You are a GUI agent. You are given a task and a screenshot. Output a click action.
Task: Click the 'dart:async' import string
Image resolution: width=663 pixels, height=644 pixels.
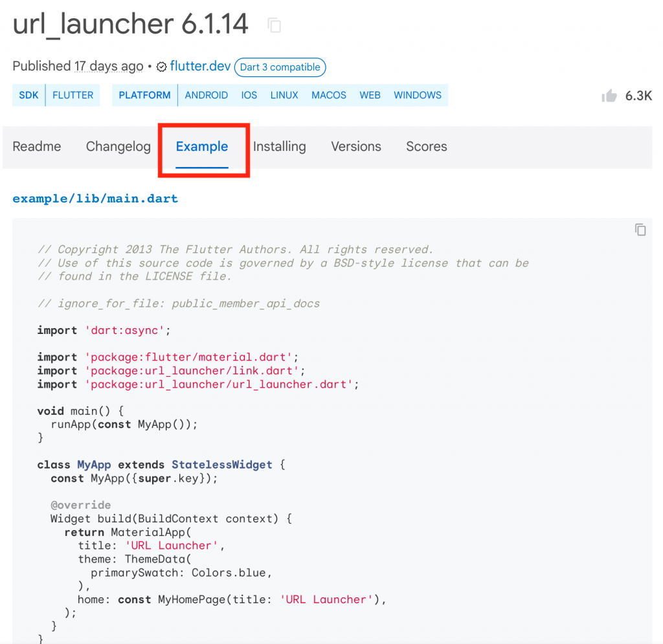click(124, 331)
